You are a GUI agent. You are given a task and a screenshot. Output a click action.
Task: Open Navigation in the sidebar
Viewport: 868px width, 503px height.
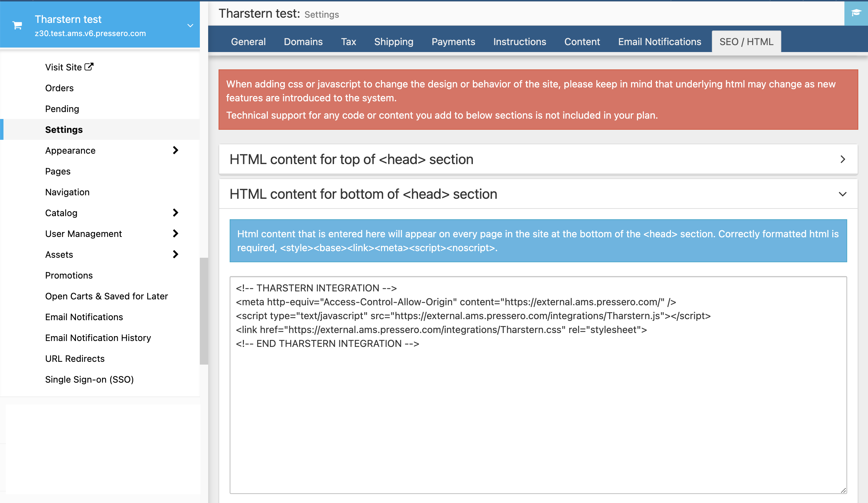tap(67, 192)
